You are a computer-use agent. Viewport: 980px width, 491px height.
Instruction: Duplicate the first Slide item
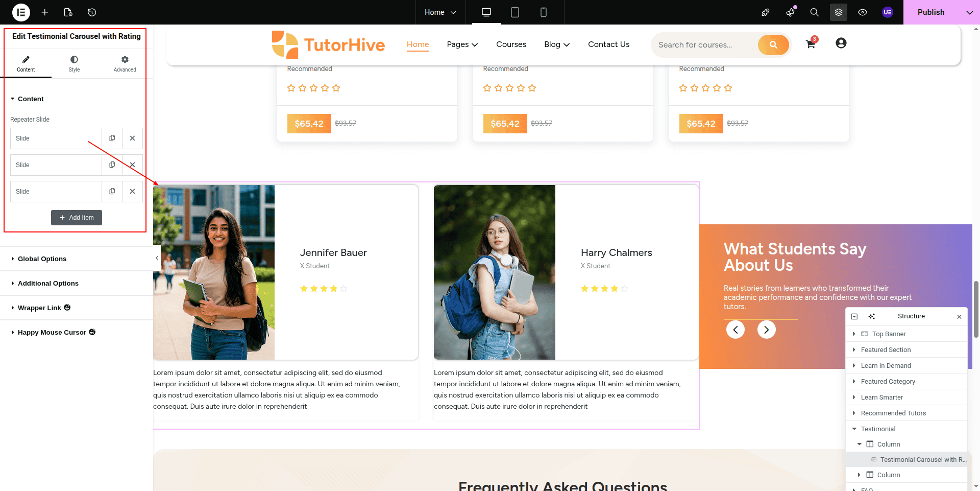pyautogui.click(x=112, y=138)
